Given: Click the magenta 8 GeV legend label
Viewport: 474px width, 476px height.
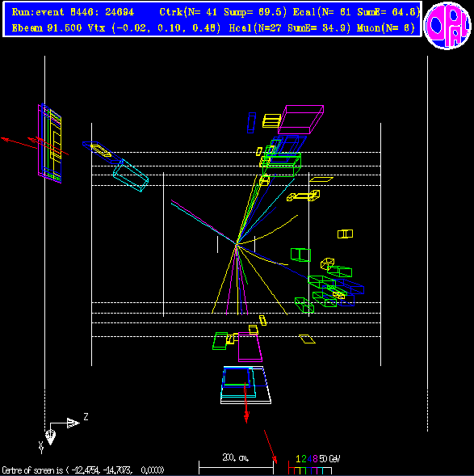Looking at the screenshot, I should (x=315, y=459).
